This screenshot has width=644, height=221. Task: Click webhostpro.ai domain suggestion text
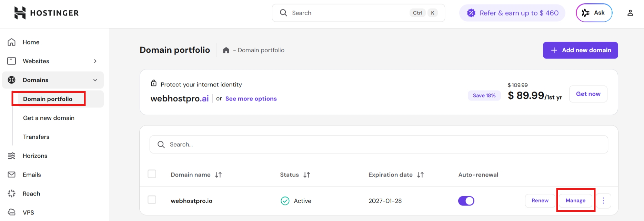[180, 99]
